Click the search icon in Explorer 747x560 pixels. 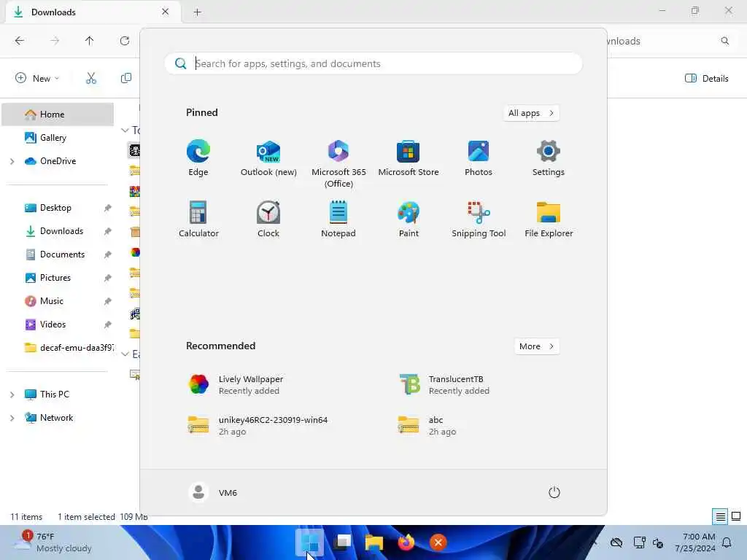pyautogui.click(x=724, y=41)
